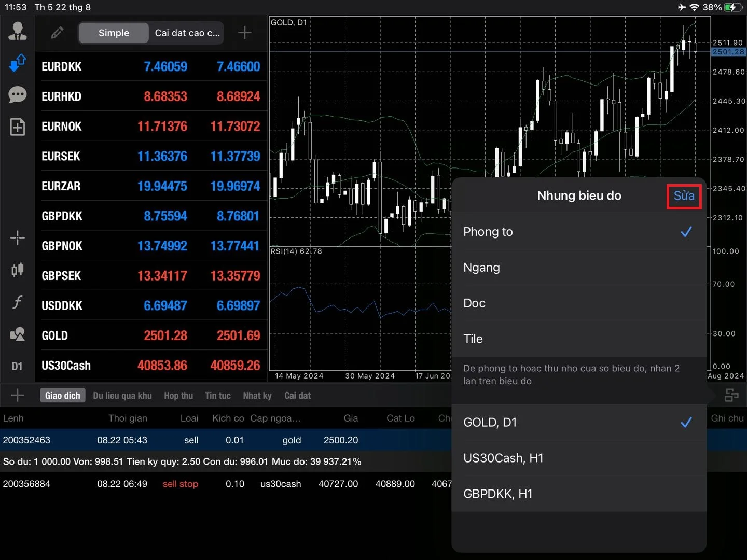747x560 pixels.
Task: Select the GOLD, D1 chart
Action: (579, 423)
